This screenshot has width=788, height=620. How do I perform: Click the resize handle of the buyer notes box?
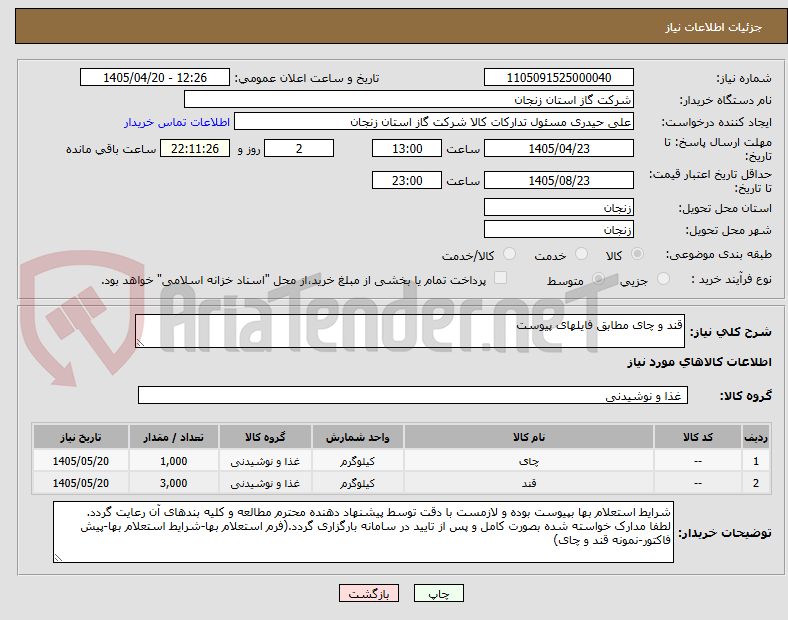pos(58,557)
